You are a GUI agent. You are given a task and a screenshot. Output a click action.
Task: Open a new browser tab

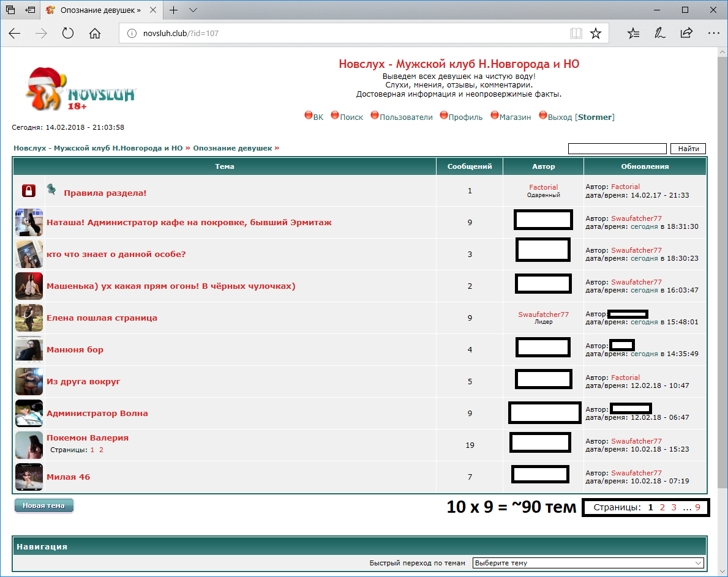coord(174,10)
